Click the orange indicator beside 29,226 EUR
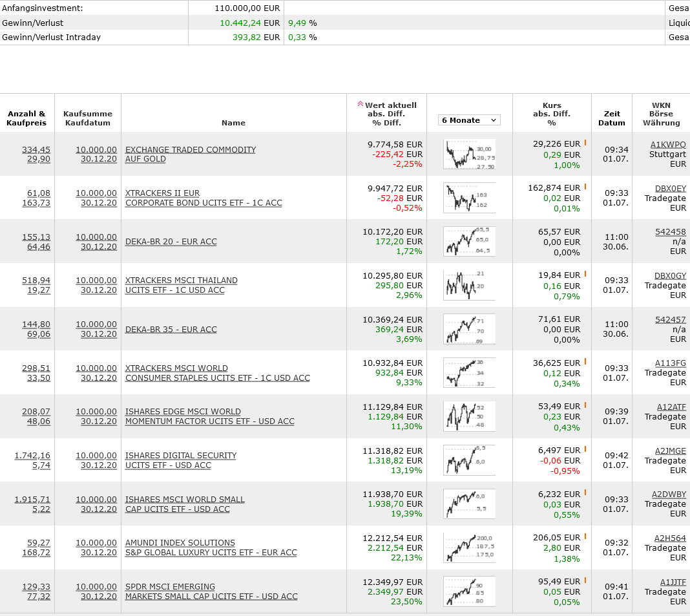This screenshot has width=690, height=616. click(585, 143)
